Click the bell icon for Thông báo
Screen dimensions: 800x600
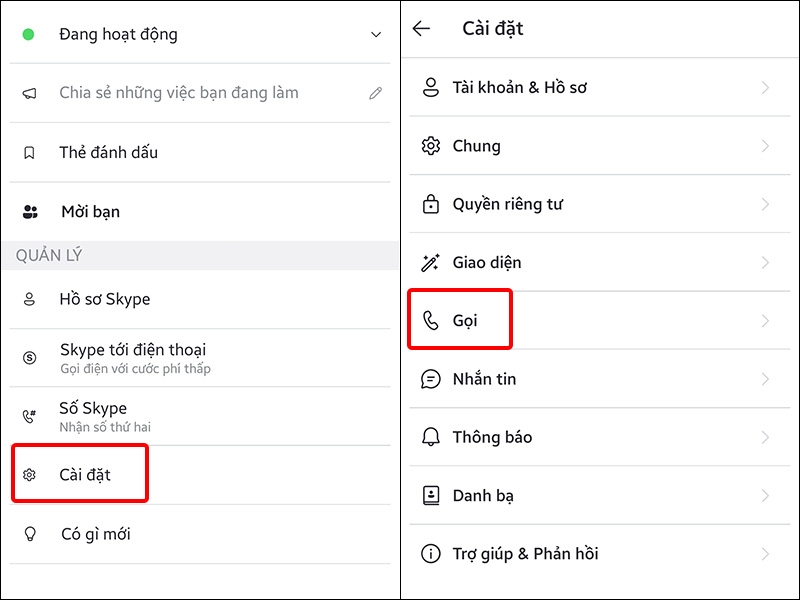430,437
